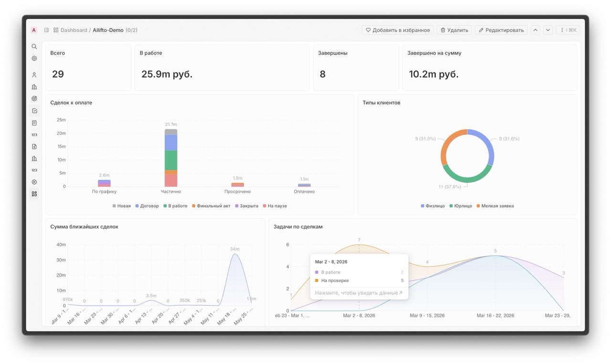Click the target icon in the sidebar
Viewport: 611px width, 364px height.
point(34,99)
